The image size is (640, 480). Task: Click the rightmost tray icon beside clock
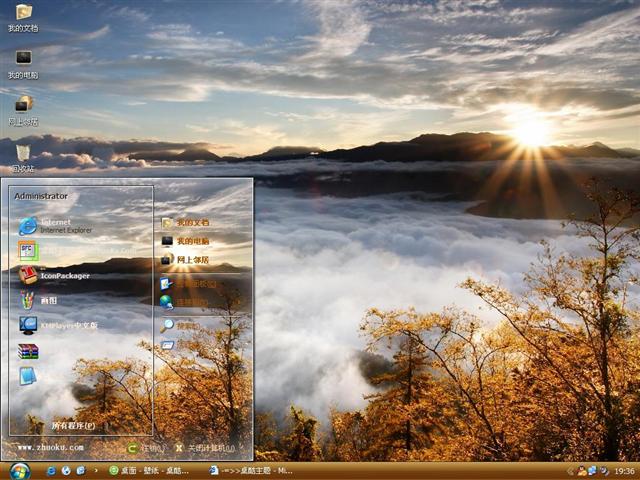[x=603, y=471]
